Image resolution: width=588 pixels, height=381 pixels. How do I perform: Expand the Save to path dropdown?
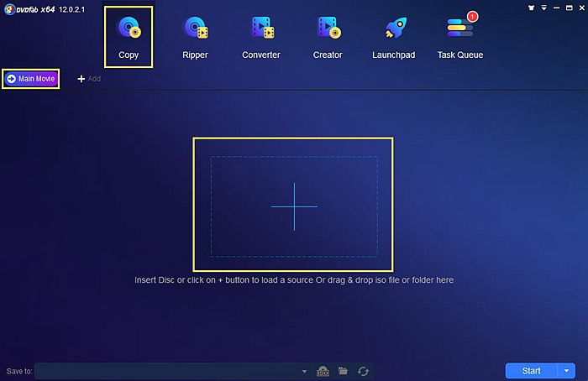(304, 371)
